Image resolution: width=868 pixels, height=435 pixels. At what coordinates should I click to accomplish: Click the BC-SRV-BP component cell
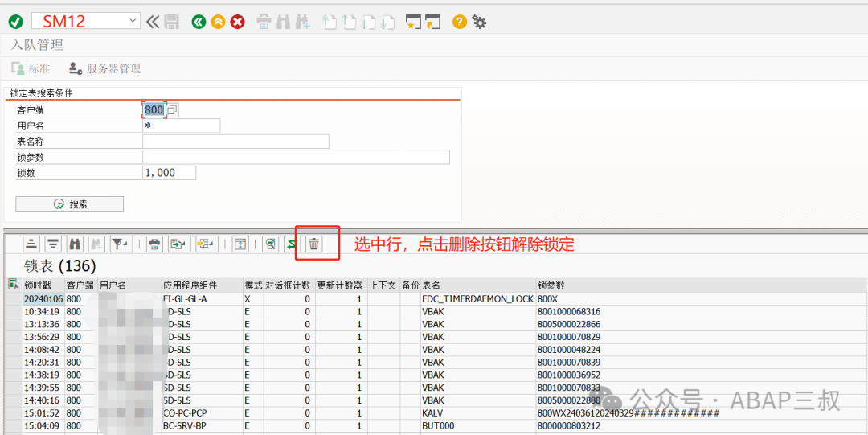pyautogui.click(x=202, y=426)
